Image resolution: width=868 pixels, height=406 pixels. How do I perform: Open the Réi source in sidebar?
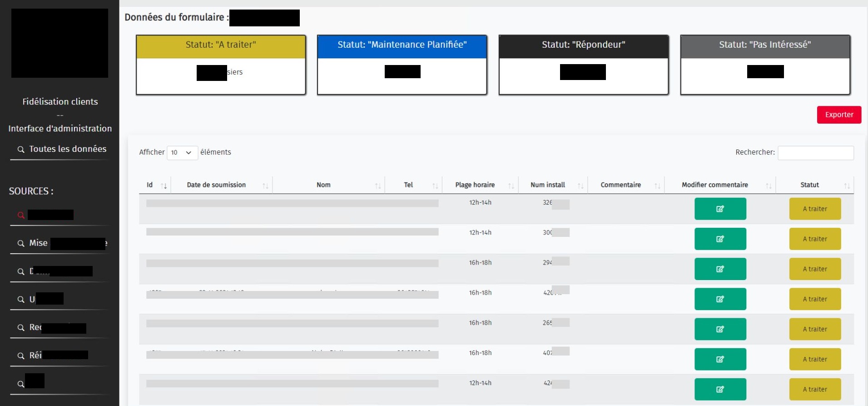click(59, 355)
